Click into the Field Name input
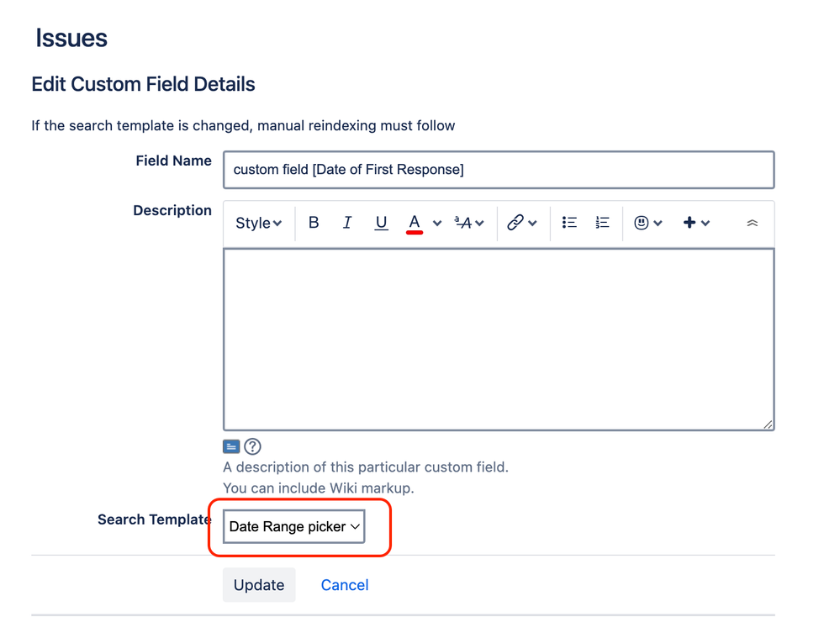Image resolution: width=840 pixels, height=638 pixels. tap(499, 170)
